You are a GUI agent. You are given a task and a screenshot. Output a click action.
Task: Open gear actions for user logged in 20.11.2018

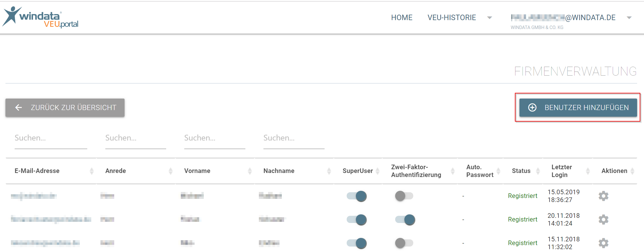pos(604,220)
